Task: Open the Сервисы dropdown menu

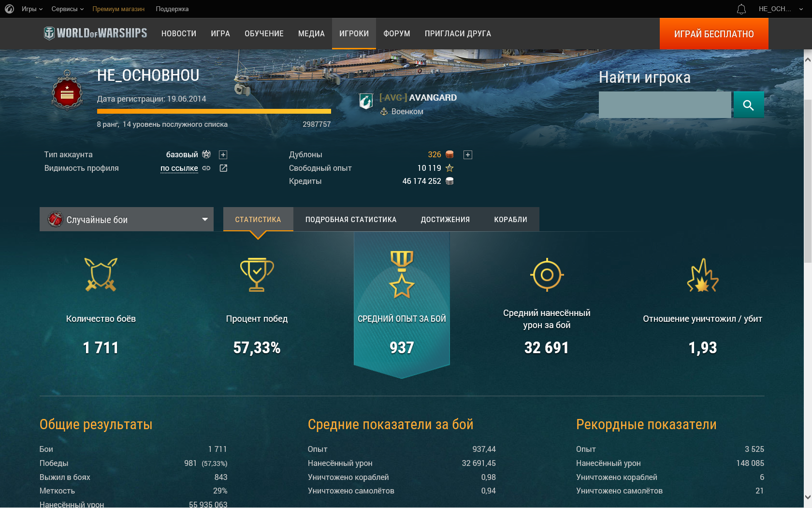Action: [x=68, y=9]
